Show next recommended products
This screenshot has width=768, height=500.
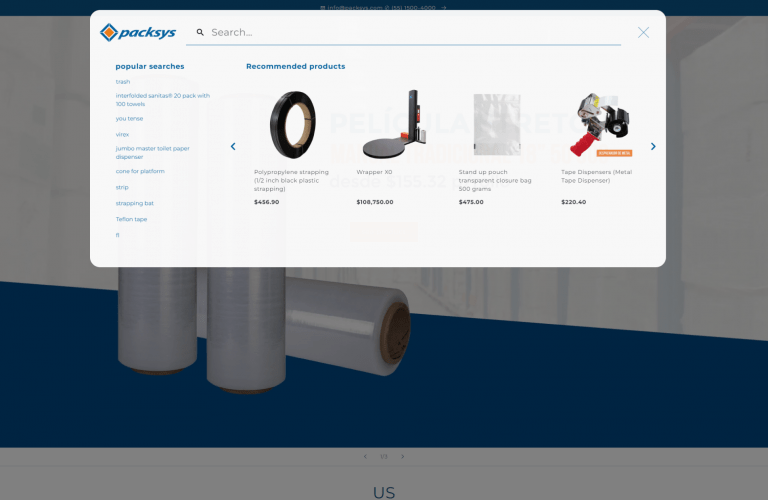[653, 146]
